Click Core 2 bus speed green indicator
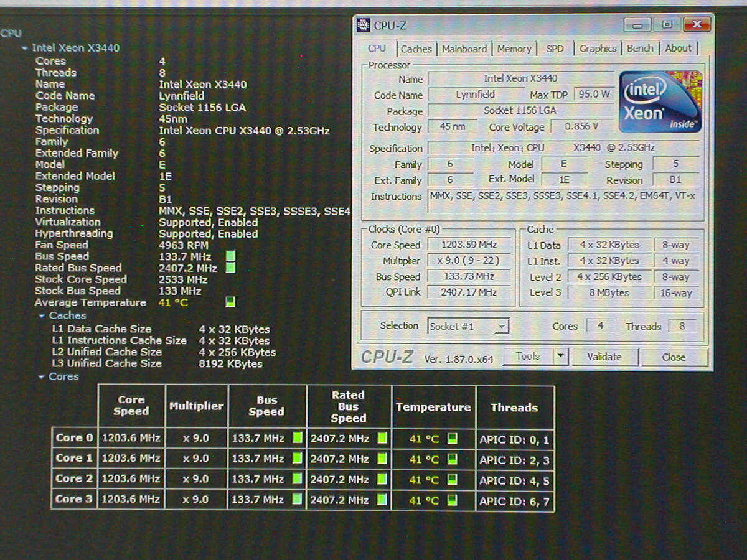Image resolution: width=747 pixels, height=560 pixels. coord(298,479)
